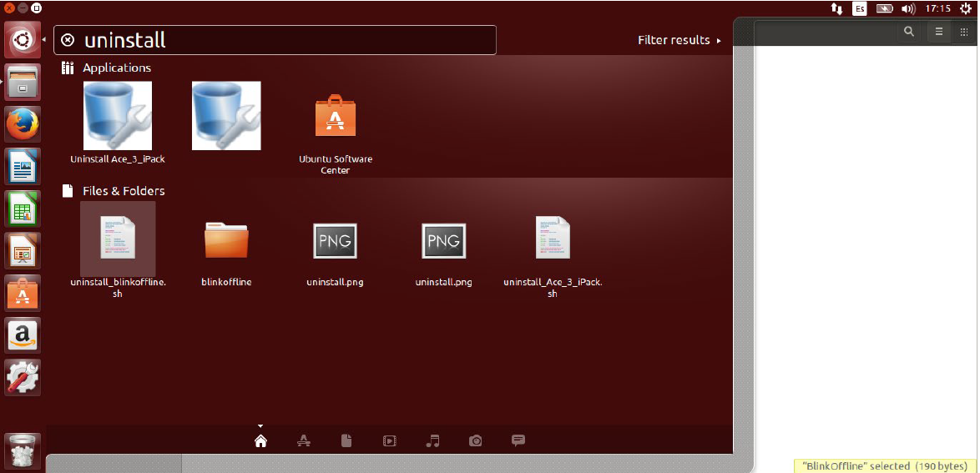Open the sound volume indicator
The image size is (980, 473).
click(908, 8)
